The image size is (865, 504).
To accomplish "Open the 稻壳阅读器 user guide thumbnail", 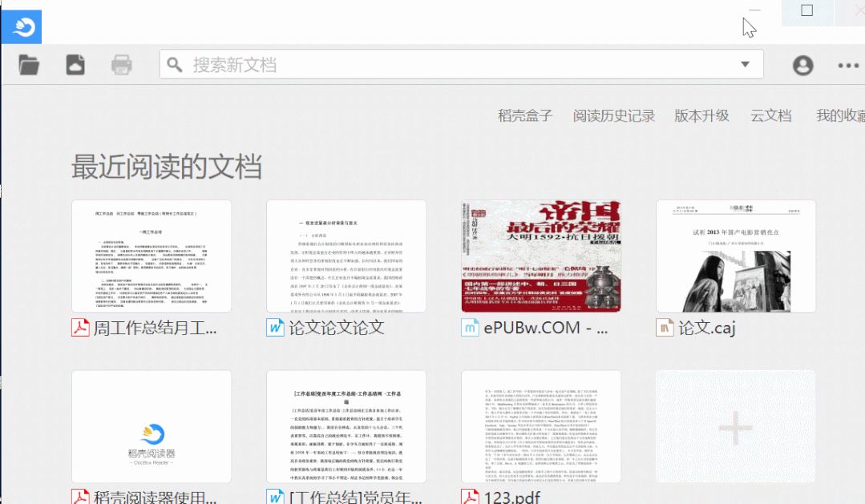I will [x=152, y=427].
